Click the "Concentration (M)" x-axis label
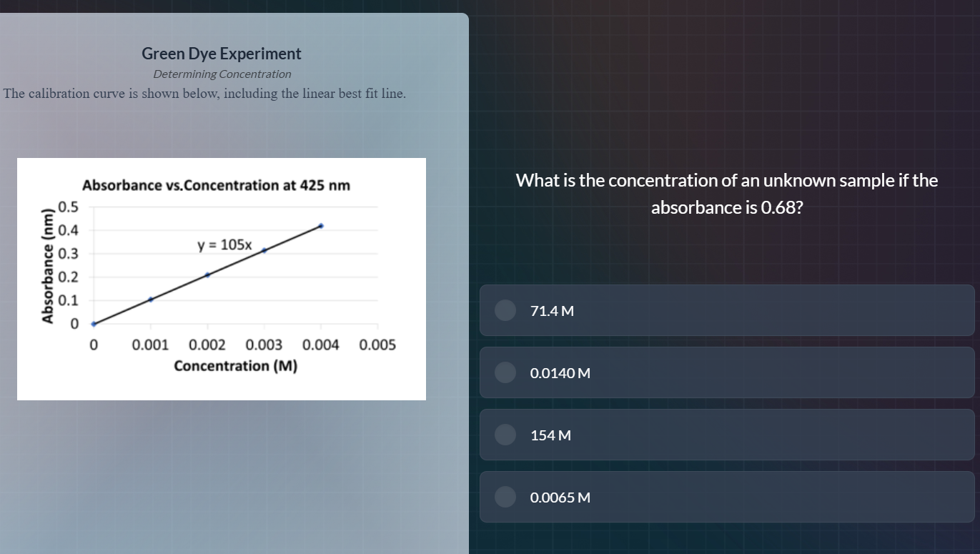Screen dimensions: 980x554 236,367
